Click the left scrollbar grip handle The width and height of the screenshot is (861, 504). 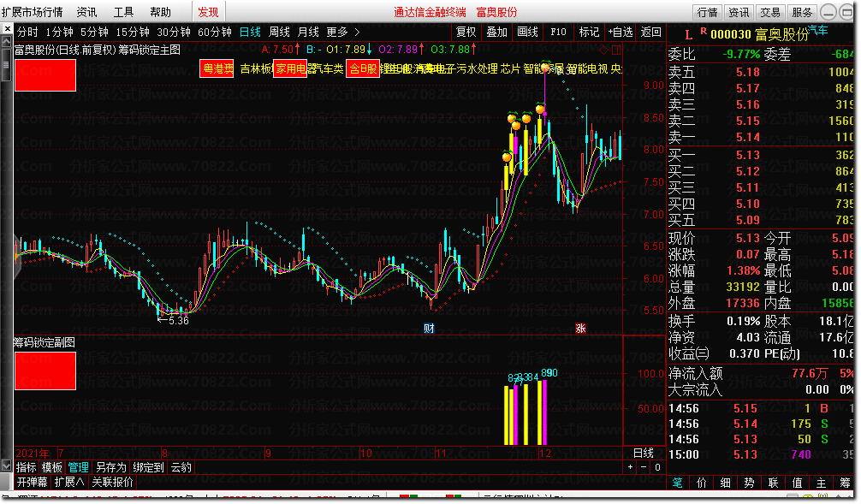pos(7,65)
